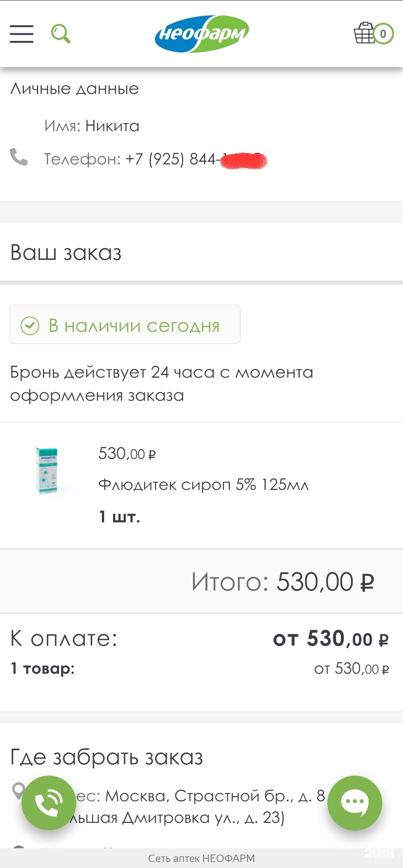Tap the "Где забрать заказ" heading
Screen dimensions: 403x868
point(106,757)
